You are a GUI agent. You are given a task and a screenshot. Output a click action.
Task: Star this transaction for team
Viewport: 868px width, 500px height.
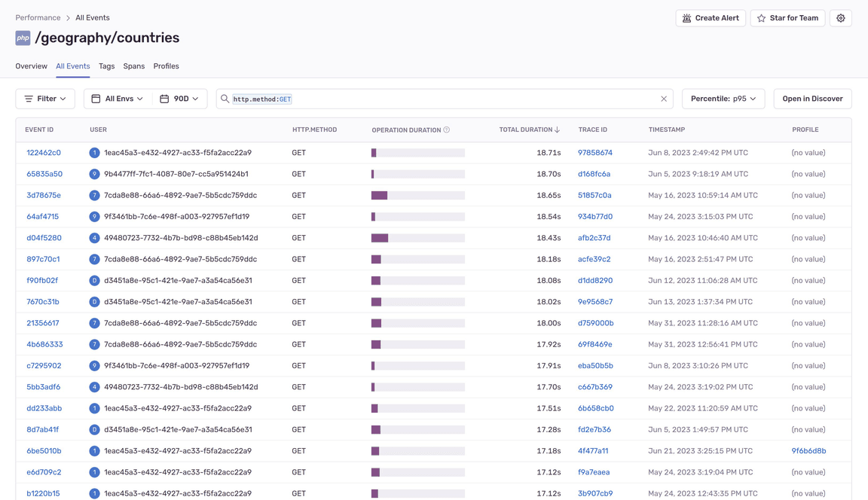(x=787, y=18)
